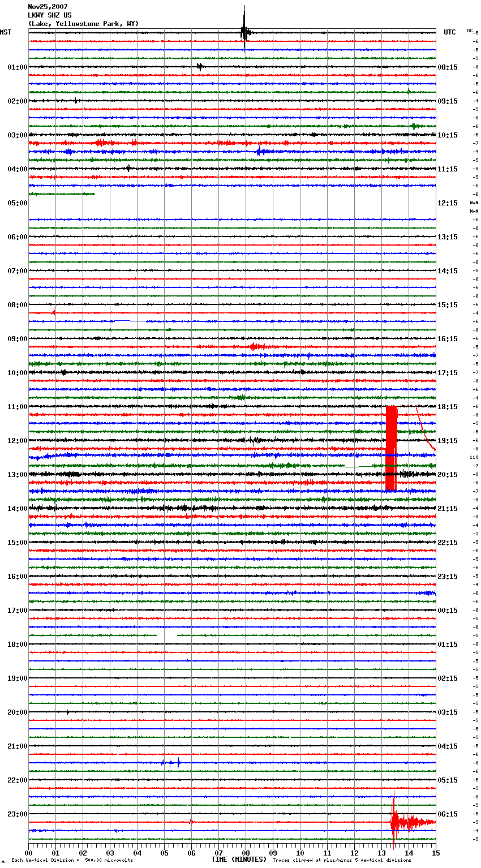Image resolution: width=481 pixels, height=868 pixels.
Task: Click the 00 minute axis tick label
Action: point(28,853)
